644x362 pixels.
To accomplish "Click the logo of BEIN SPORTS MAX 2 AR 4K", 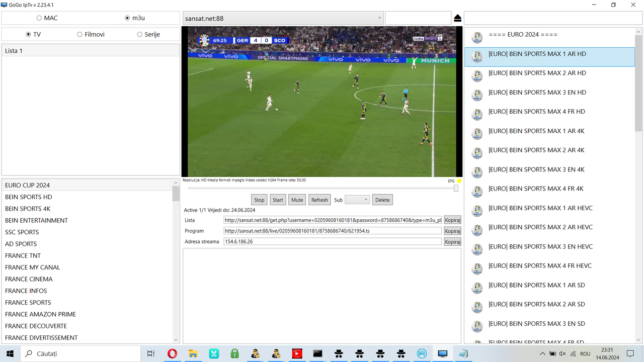I will 477,153.
